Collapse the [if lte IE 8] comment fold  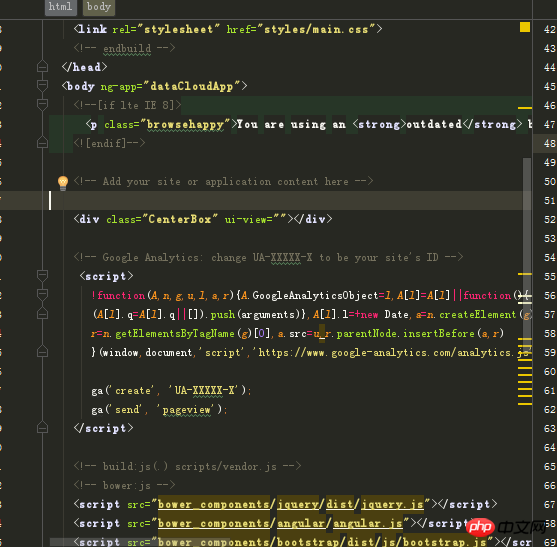pos(42,104)
